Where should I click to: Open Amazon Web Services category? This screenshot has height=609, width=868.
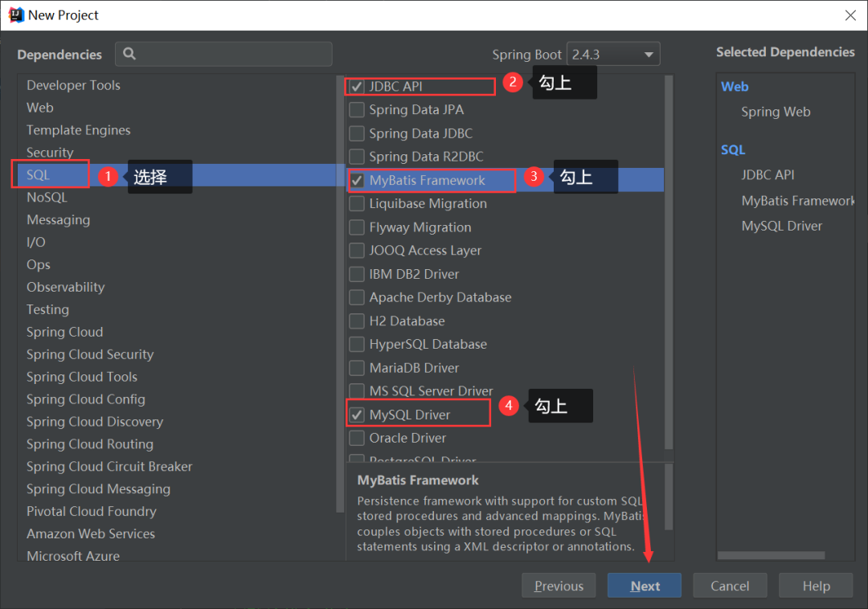click(x=91, y=533)
